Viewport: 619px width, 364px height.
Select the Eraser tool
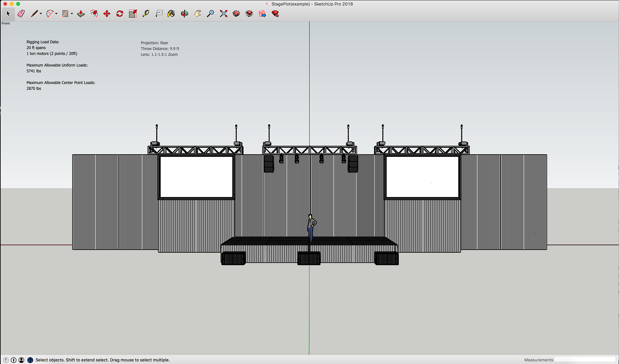[21, 14]
